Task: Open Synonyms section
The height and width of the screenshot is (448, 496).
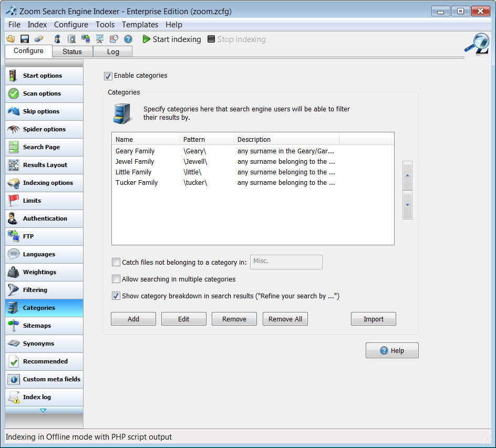Action: pos(44,343)
